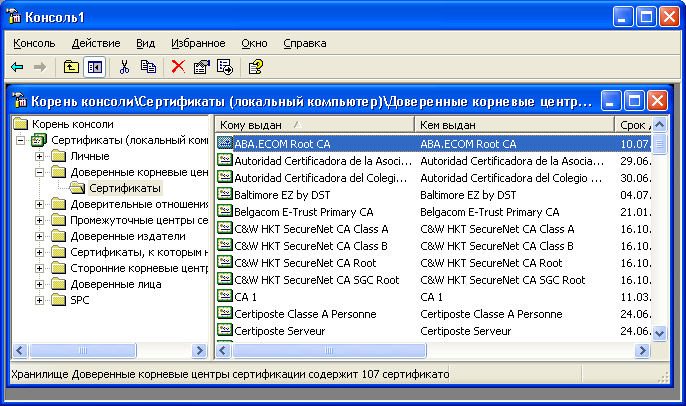Click the Certiposte Serveur certificate icon
This screenshot has width=686, height=406.
[225, 330]
